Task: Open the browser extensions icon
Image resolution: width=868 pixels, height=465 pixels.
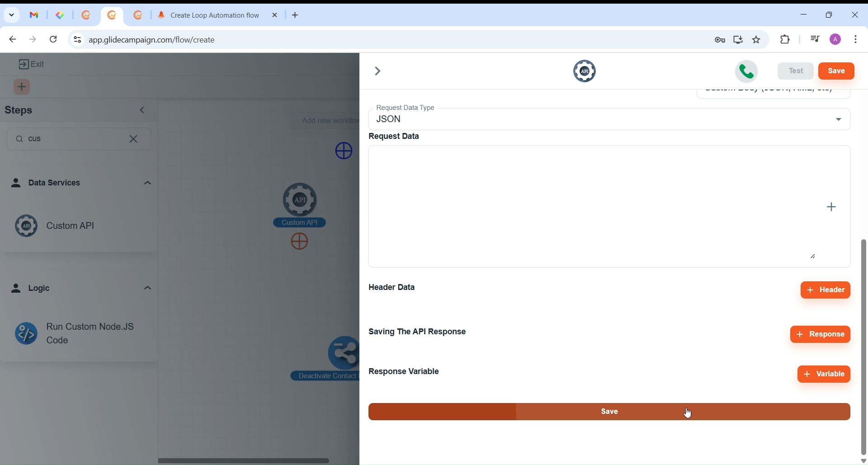Action: tap(786, 40)
